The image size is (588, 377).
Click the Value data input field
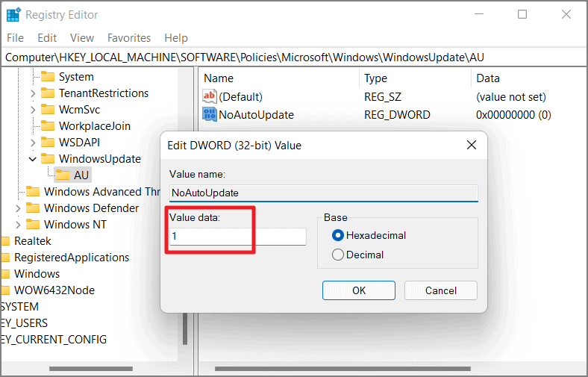238,237
